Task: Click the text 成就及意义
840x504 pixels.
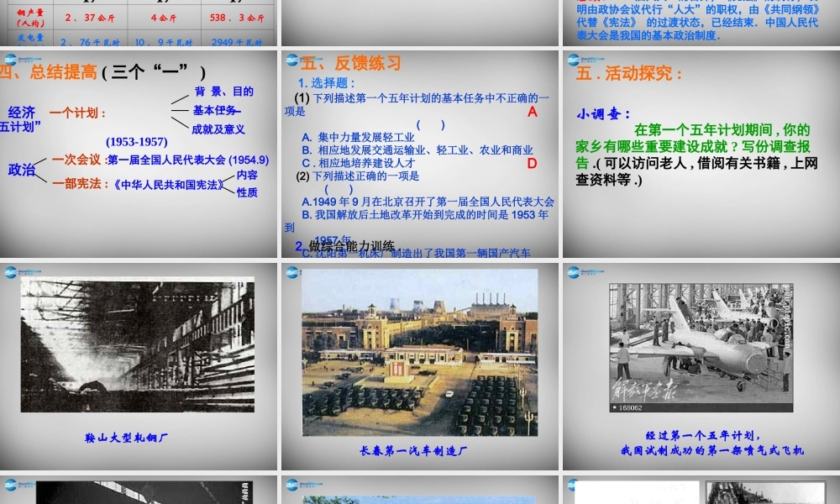Action: pos(218,129)
